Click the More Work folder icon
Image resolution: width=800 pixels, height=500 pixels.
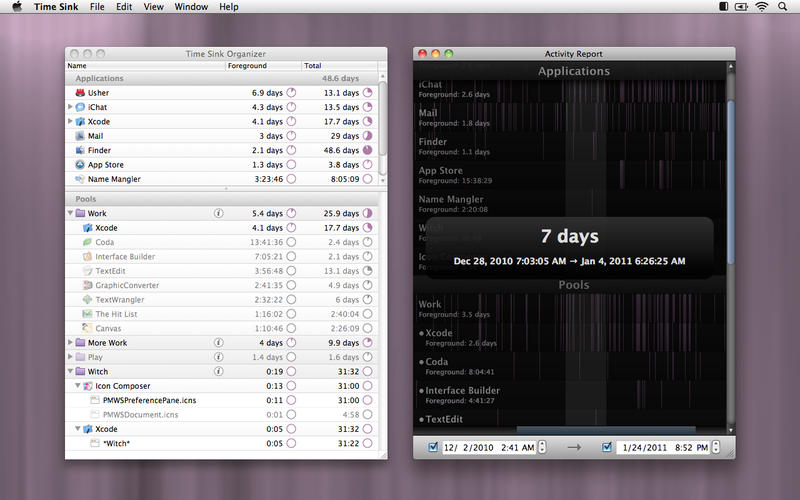point(80,342)
